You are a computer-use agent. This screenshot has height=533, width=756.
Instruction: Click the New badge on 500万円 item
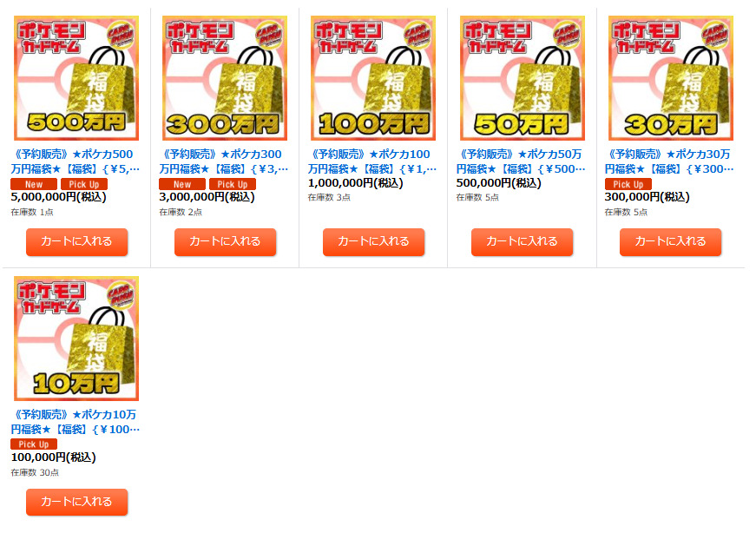click(x=34, y=184)
